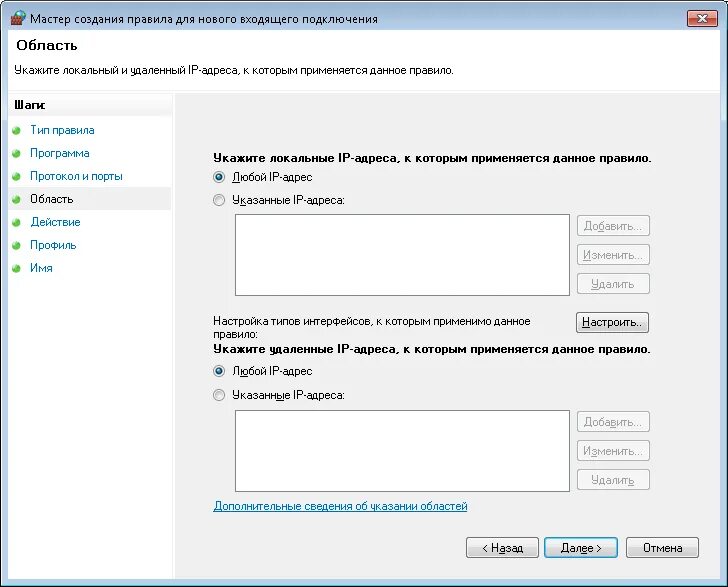Click green bullet beside Действие step
The width and height of the screenshot is (728, 587).
click(x=16, y=222)
